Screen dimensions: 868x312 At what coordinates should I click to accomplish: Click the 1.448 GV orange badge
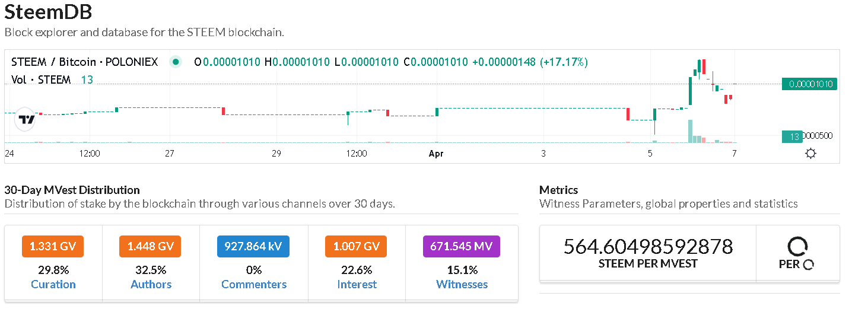(150, 247)
